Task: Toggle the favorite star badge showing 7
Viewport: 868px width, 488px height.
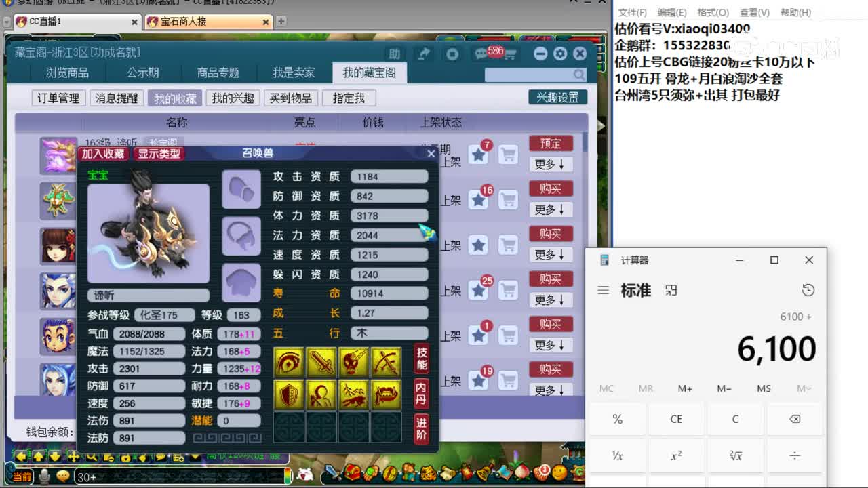Action: [x=478, y=150]
